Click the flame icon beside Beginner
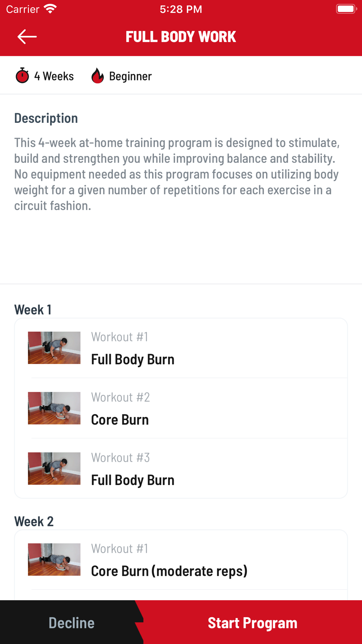 coord(97,76)
